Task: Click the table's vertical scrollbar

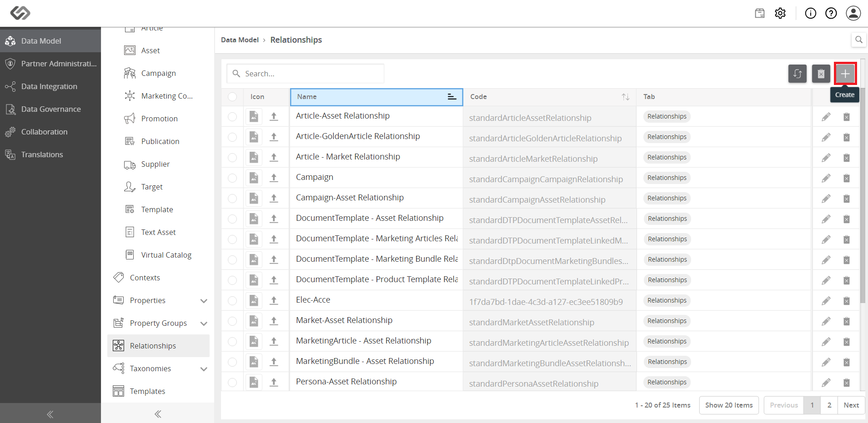Action: point(863,195)
